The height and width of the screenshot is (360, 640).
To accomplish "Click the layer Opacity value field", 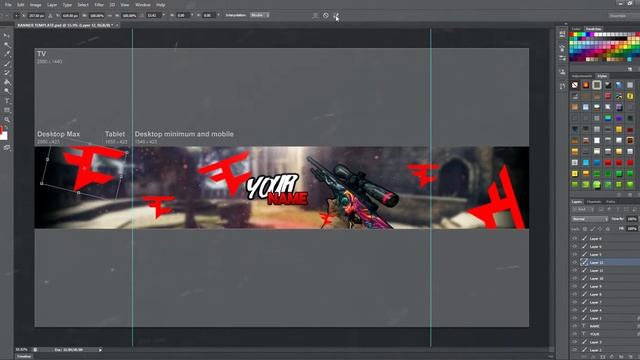I will [631, 219].
